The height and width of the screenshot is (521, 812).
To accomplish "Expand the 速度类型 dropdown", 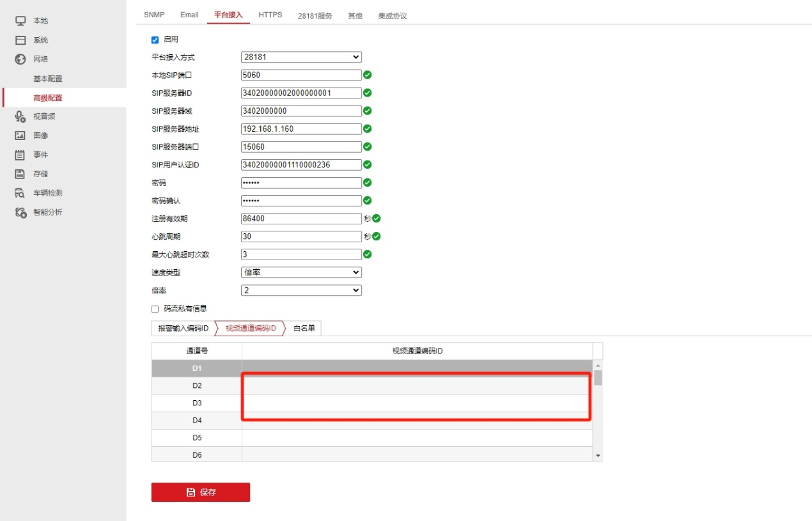I will click(x=301, y=272).
